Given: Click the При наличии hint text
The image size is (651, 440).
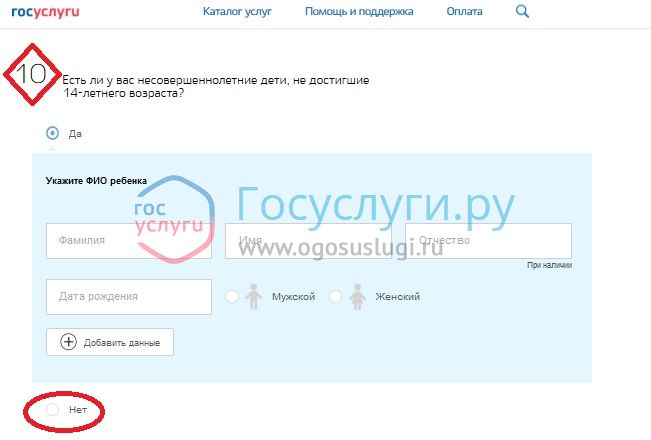Looking at the screenshot, I should point(549,265).
